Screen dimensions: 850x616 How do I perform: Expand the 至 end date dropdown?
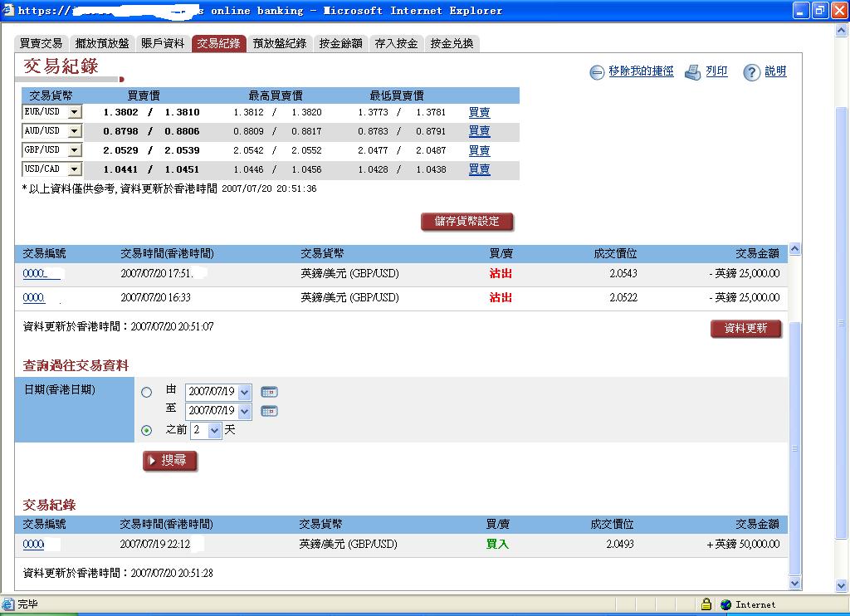(245, 411)
